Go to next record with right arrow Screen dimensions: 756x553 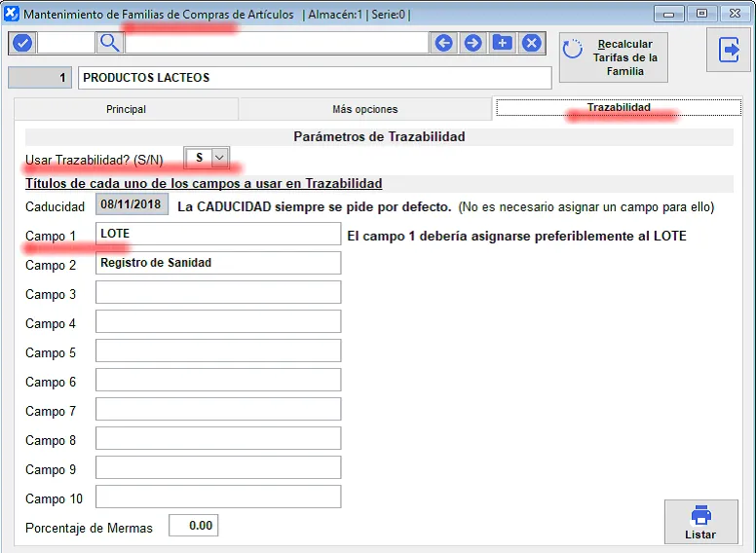coord(473,43)
